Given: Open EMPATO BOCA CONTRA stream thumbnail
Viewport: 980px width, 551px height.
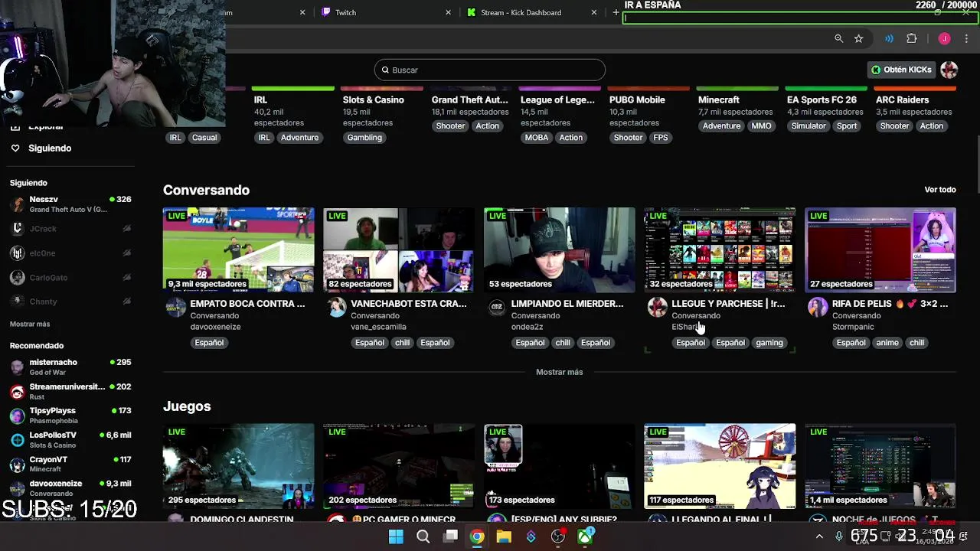Looking at the screenshot, I should tap(238, 249).
